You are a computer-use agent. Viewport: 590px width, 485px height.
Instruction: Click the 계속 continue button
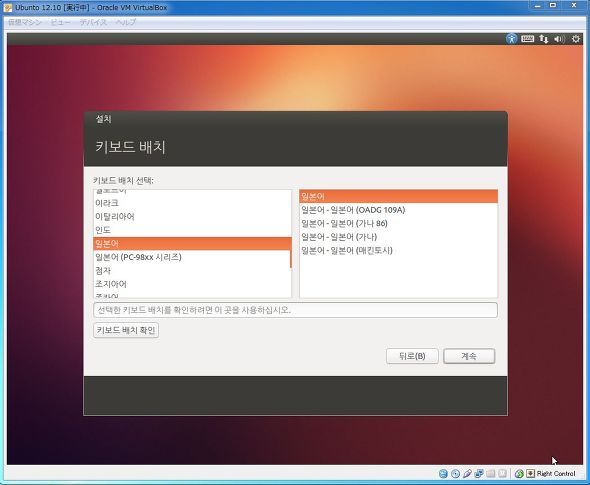tap(469, 356)
